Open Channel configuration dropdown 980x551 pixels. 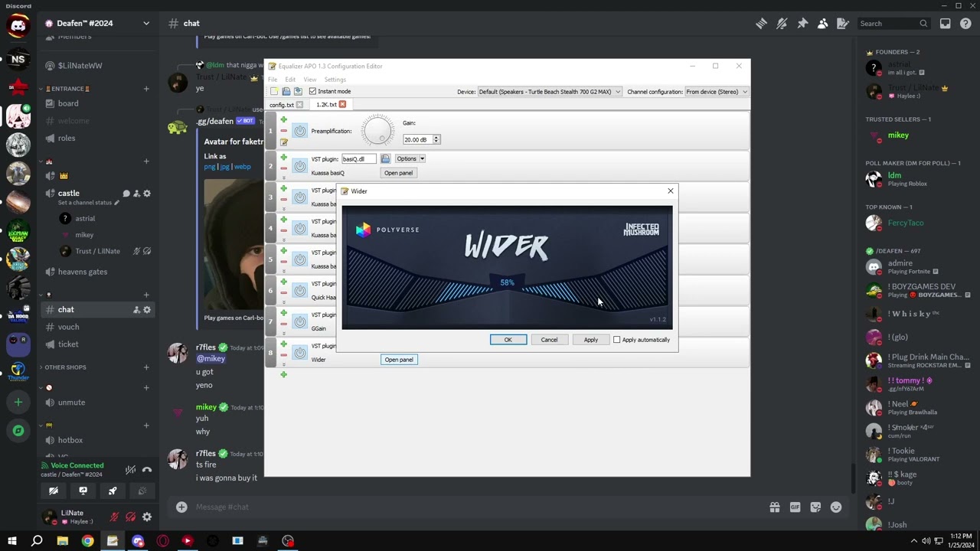point(716,92)
